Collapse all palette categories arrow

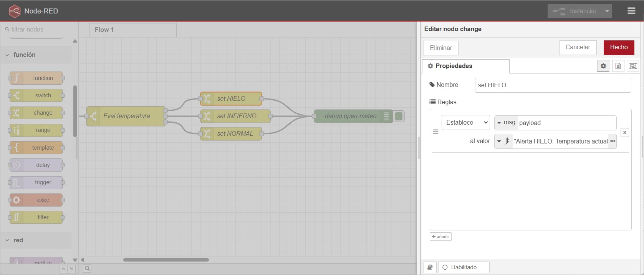(x=63, y=269)
